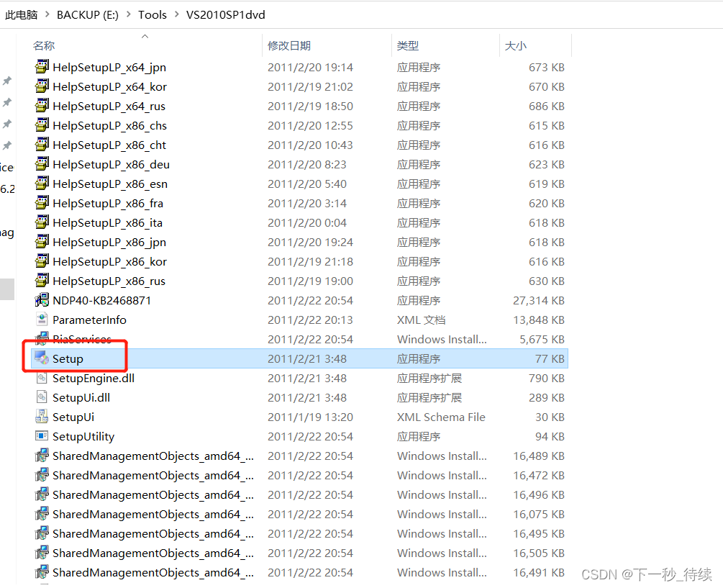Screen dimensions: 723x588
Task: Click the HelpSetupLP_x86_kor file icon
Action: (x=42, y=261)
